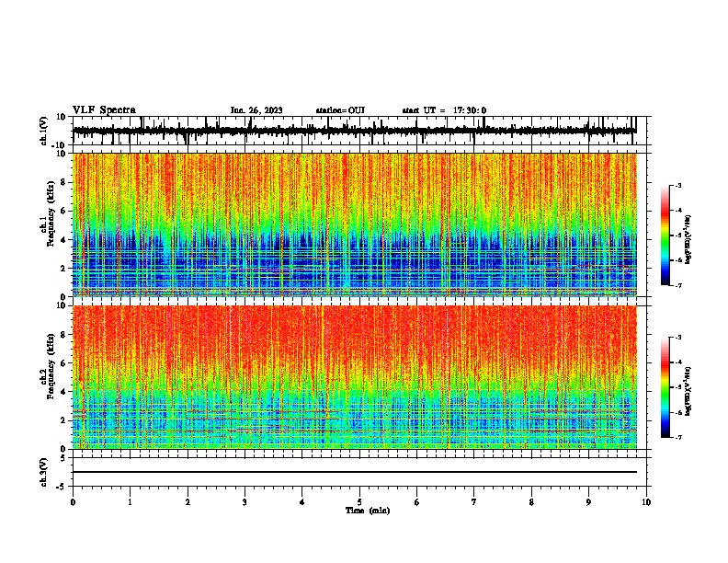
Task: Click time axis tick label '1'
Action: tap(130, 502)
